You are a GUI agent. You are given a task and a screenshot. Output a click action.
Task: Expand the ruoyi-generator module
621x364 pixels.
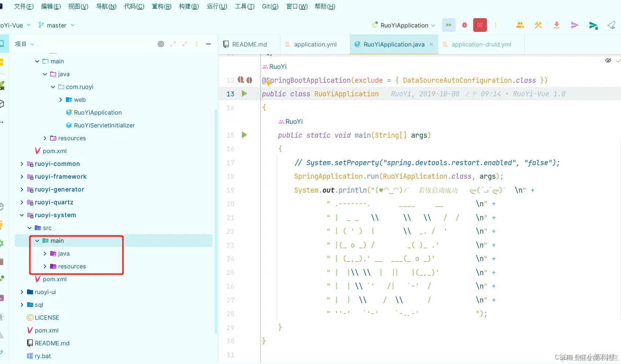pyautogui.click(x=22, y=189)
